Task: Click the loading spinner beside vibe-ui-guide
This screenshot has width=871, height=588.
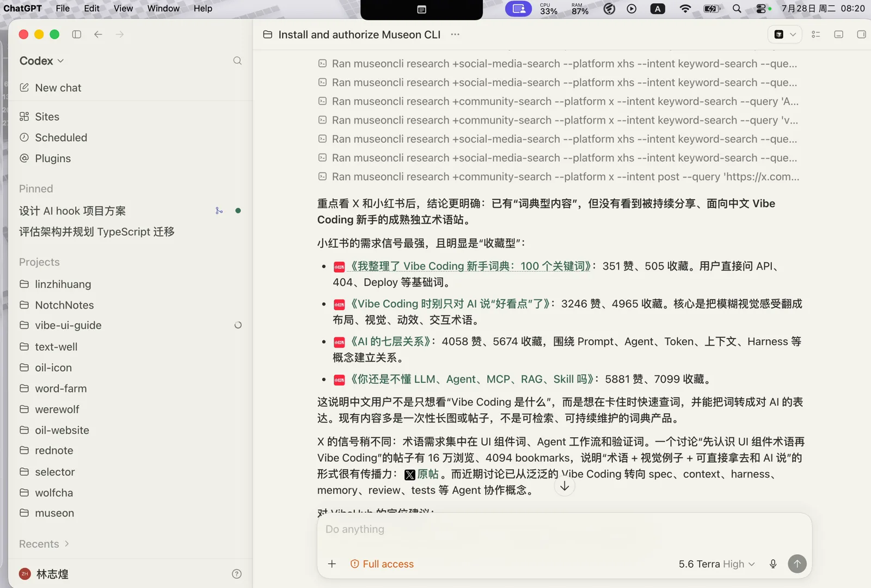Action: [x=238, y=325]
